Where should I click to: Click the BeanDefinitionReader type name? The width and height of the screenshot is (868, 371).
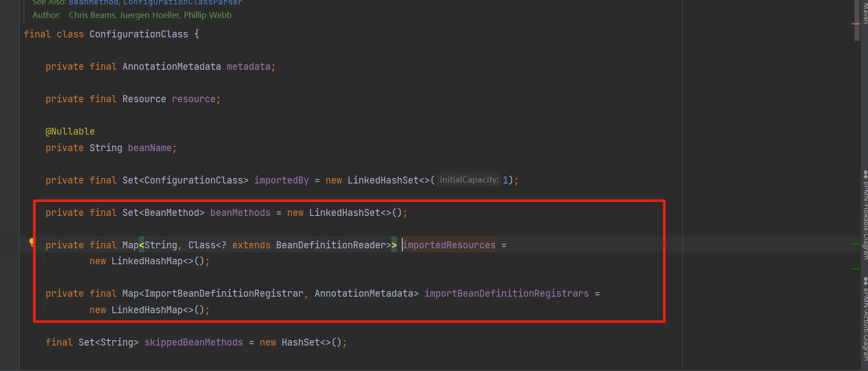tap(330, 245)
